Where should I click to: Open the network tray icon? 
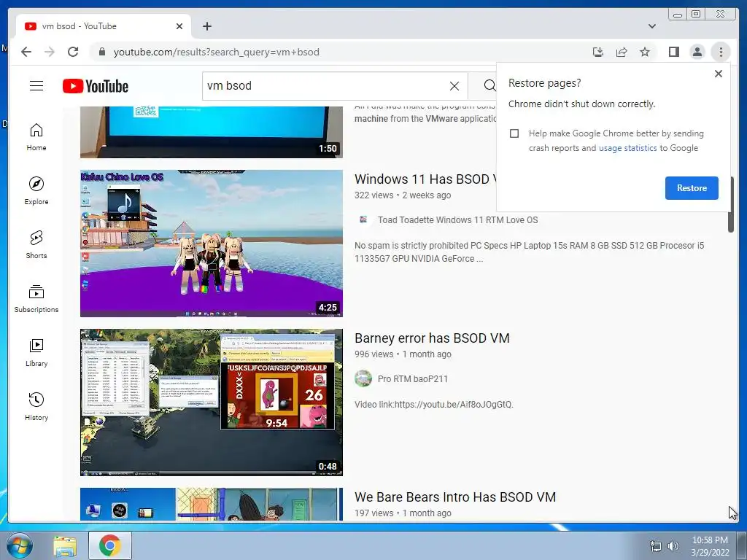[656, 546]
